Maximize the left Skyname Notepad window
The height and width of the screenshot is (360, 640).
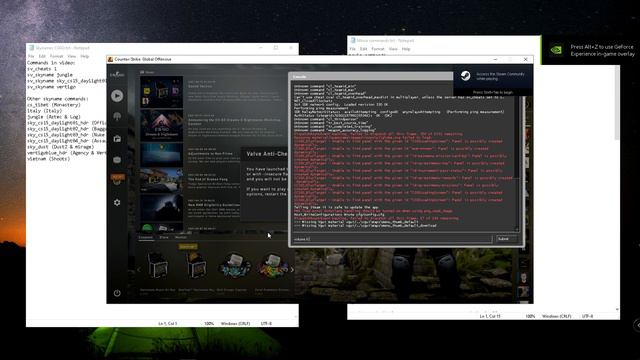pos(276,48)
